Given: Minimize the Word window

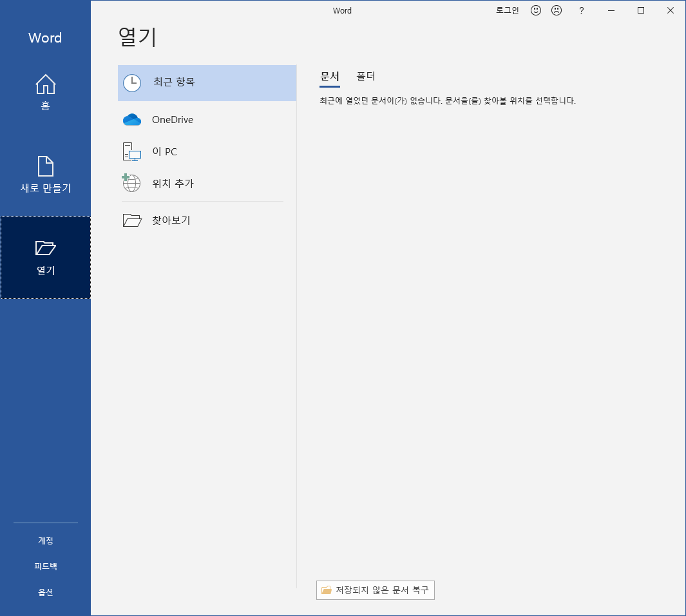Looking at the screenshot, I should pos(611,10).
